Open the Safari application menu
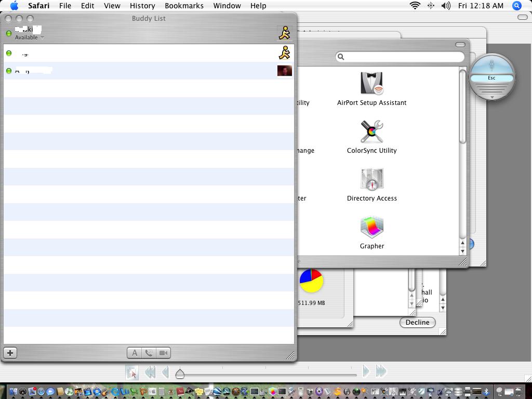The image size is (532, 399). (x=38, y=6)
